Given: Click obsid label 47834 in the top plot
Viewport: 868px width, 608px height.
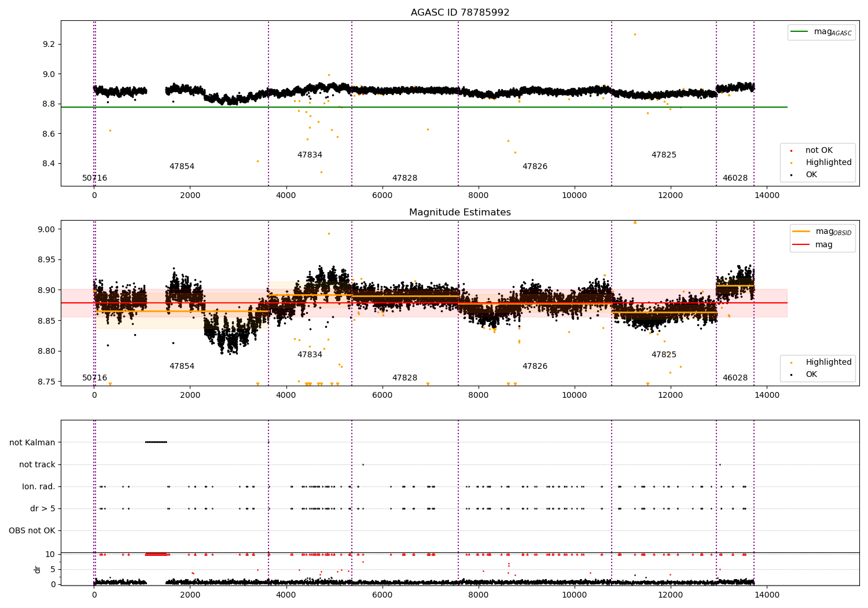Looking at the screenshot, I should 310,155.
